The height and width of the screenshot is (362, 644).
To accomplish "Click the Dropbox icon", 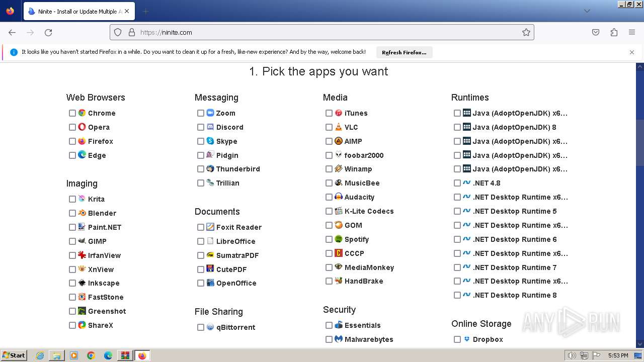I will click(467, 339).
